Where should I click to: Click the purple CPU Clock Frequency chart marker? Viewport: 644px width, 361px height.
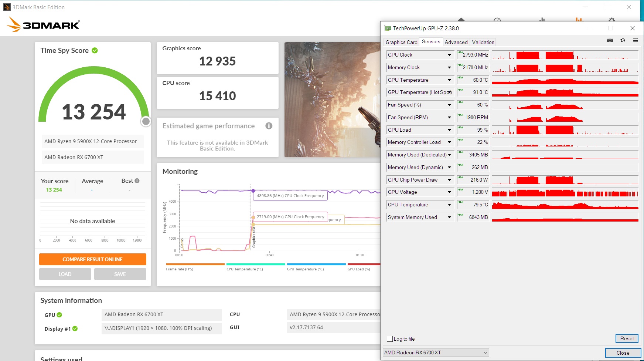point(253,191)
